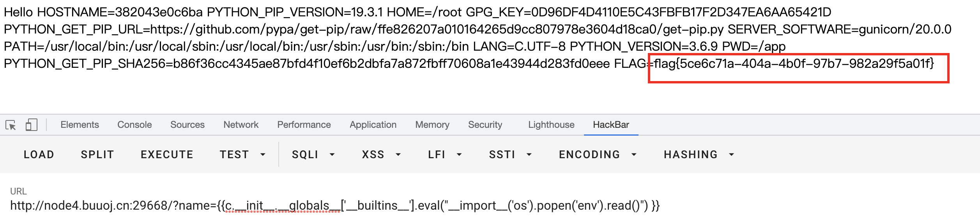Open the Memory tab
980x219 pixels.
click(432, 125)
